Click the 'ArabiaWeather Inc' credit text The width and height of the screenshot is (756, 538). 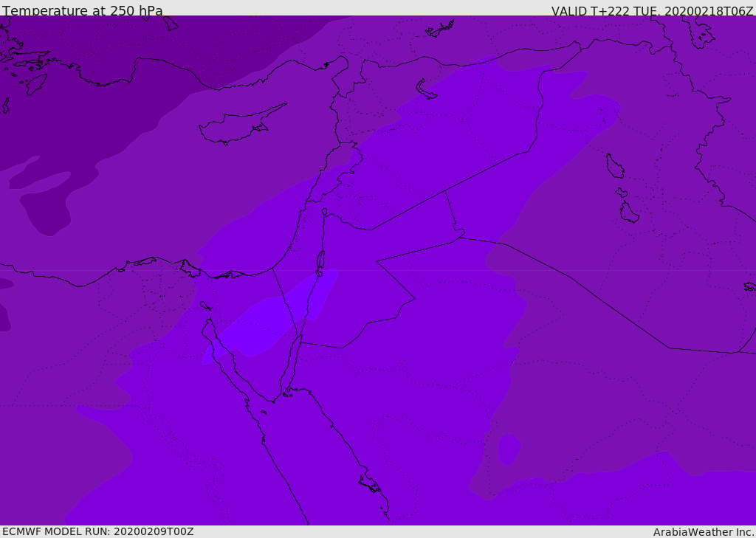coord(703,532)
